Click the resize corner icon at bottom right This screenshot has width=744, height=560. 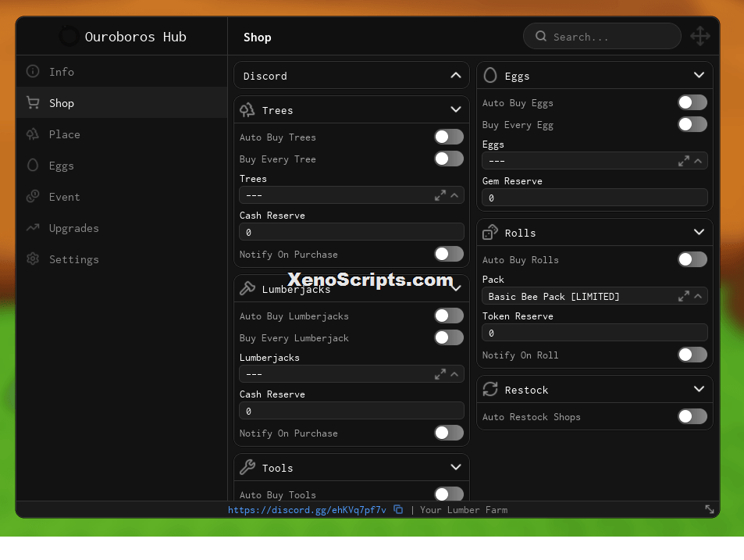point(710,509)
